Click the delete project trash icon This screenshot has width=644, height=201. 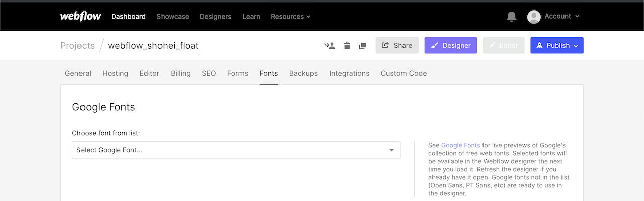pos(347,46)
